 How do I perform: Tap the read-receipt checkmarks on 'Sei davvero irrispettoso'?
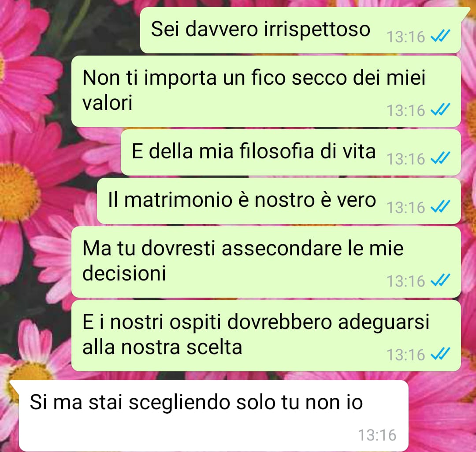[440, 37]
